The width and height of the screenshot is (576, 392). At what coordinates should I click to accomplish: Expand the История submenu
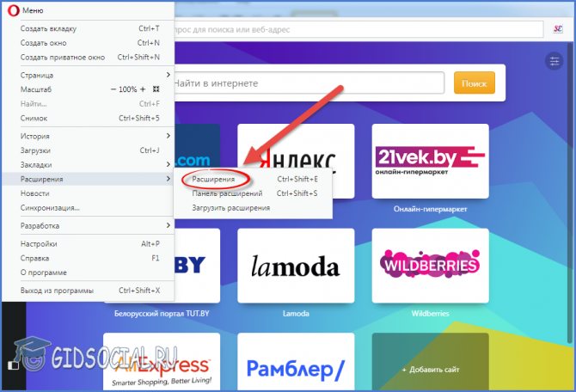point(89,136)
